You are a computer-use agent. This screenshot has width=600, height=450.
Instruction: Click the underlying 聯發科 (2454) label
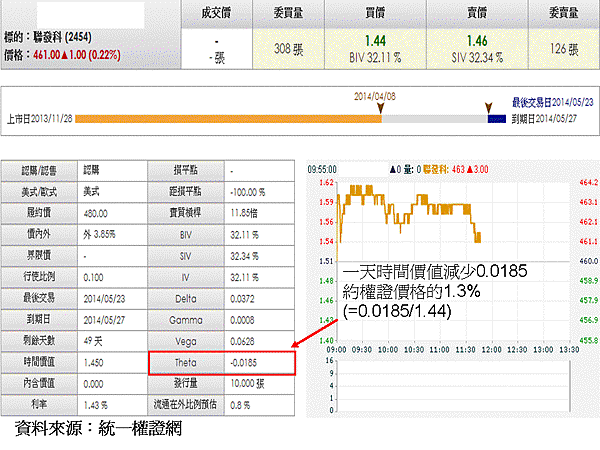pyautogui.click(x=62, y=37)
